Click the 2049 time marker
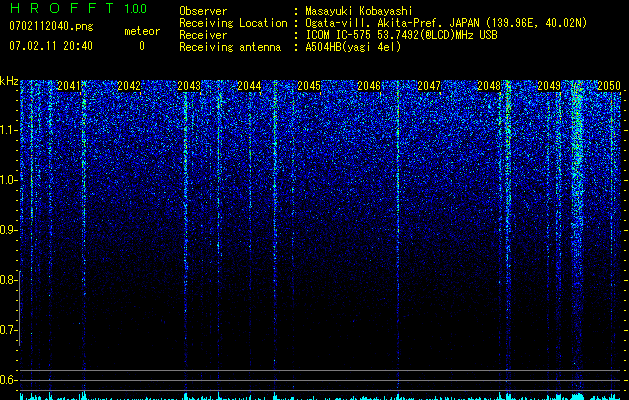The image size is (629, 400). (x=549, y=86)
